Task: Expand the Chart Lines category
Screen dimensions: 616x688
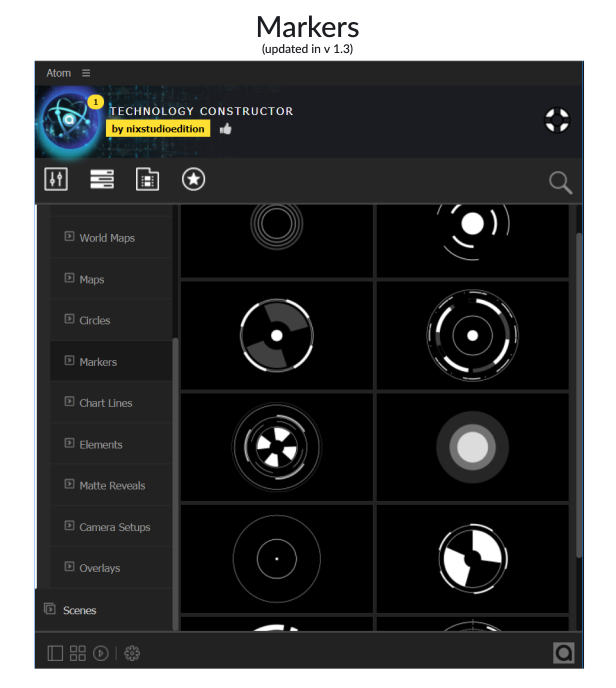Action: pyautogui.click(x=105, y=403)
